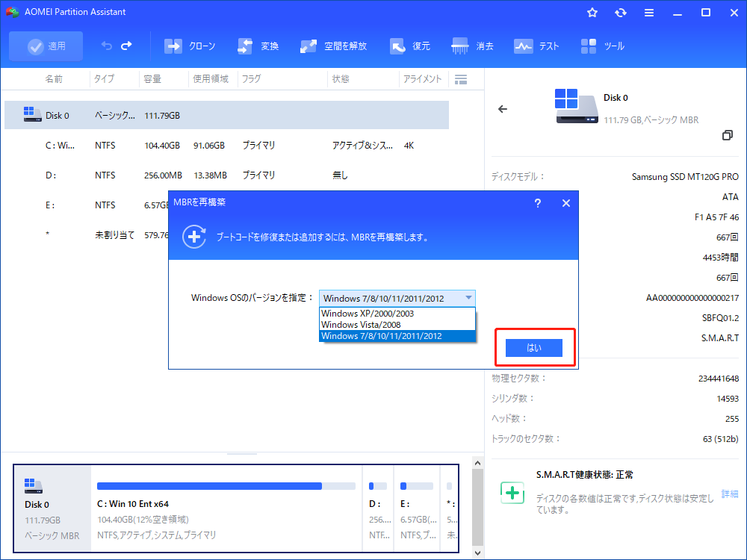Screen dimensions: 747x560
Task: Click the Clone (クローン) toolbar icon
Action: pyautogui.click(x=173, y=46)
